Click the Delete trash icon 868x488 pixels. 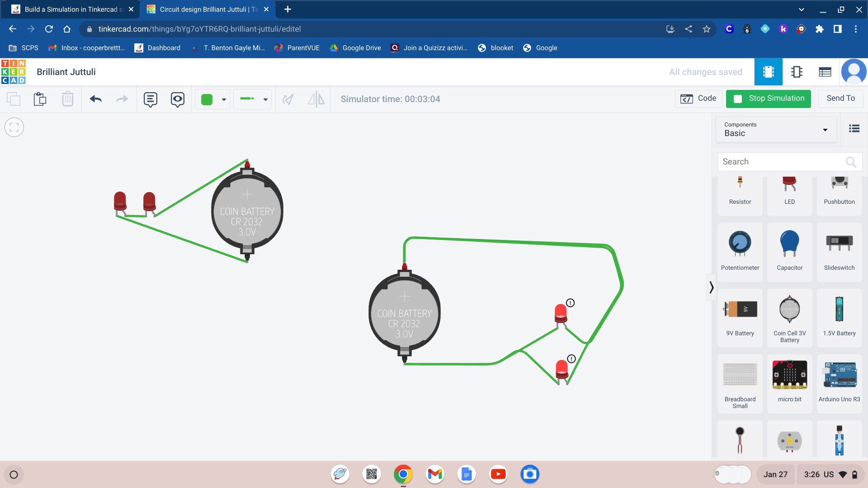pyautogui.click(x=67, y=99)
